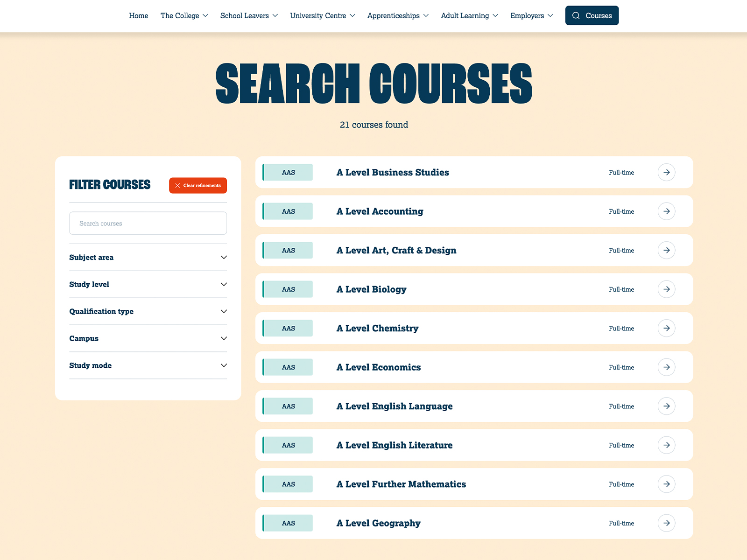
Task: Click the arrow icon next to A Level Economics
Action: (666, 367)
